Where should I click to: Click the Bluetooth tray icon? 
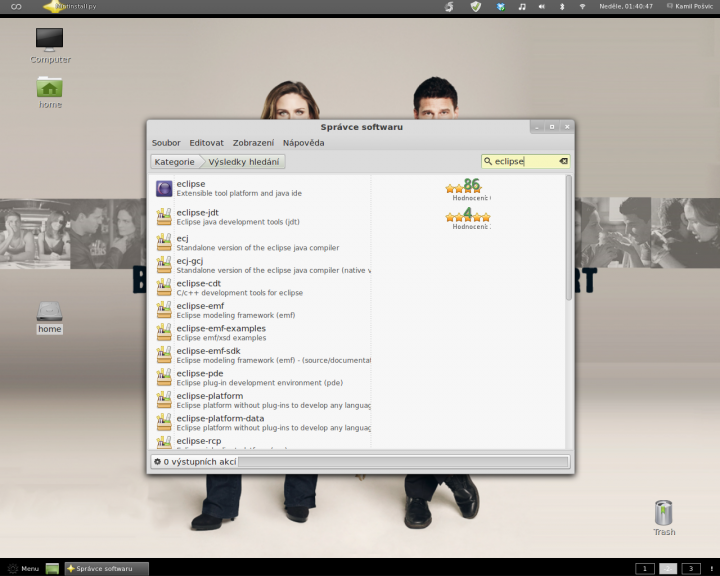[x=562, y=6]
